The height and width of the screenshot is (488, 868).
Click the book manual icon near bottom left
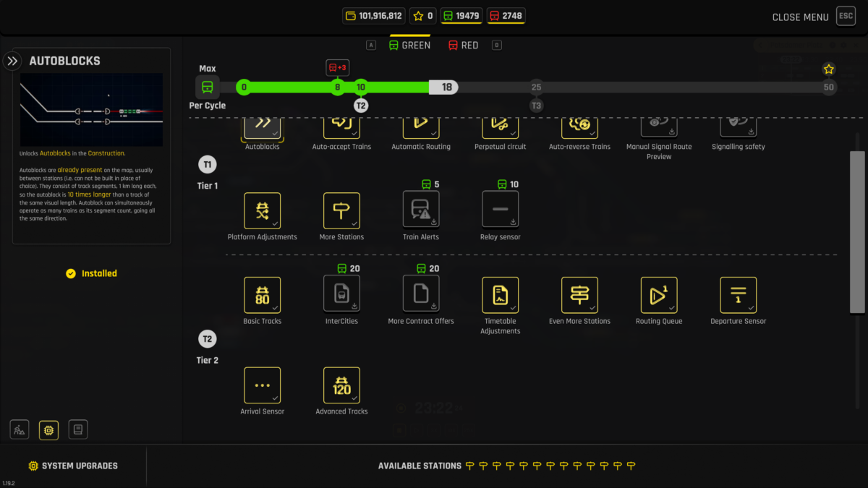[x=77, y=429]
